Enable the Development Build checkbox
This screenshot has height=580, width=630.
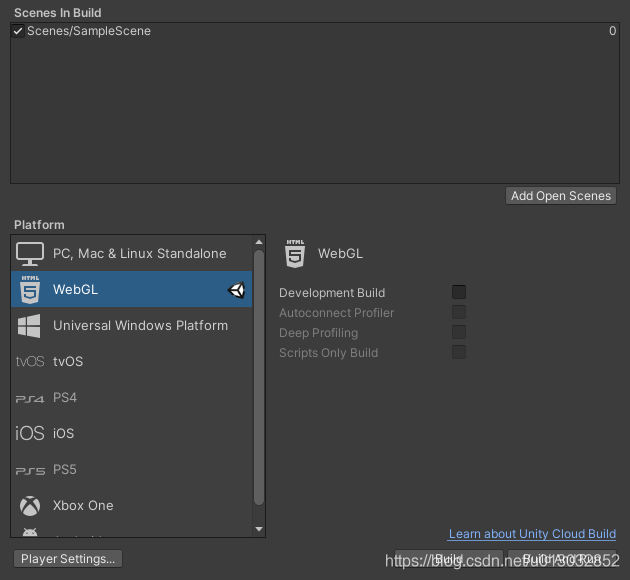click(459, 293)
